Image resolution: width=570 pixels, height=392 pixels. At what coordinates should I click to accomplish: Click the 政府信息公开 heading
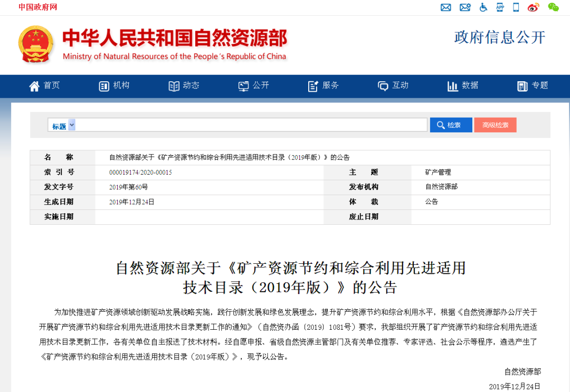pos(500,37)
